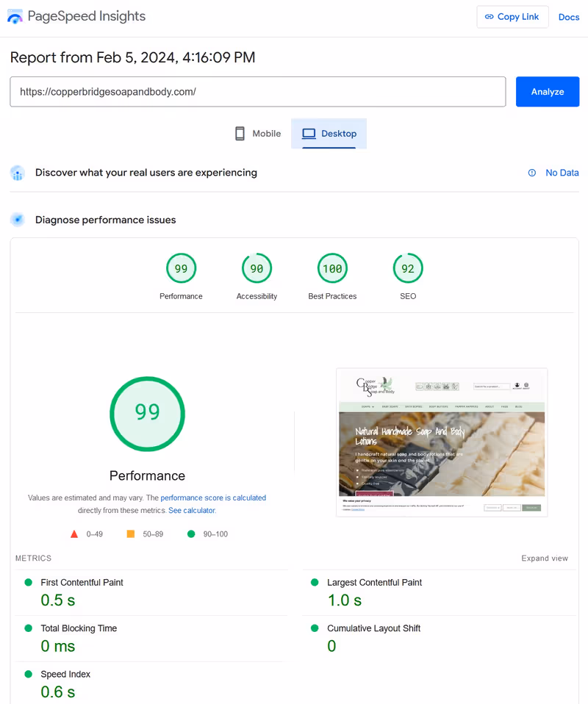Select the Accessibility score gauge of 90
588x704 pixels.
click(x=257, y=269)
